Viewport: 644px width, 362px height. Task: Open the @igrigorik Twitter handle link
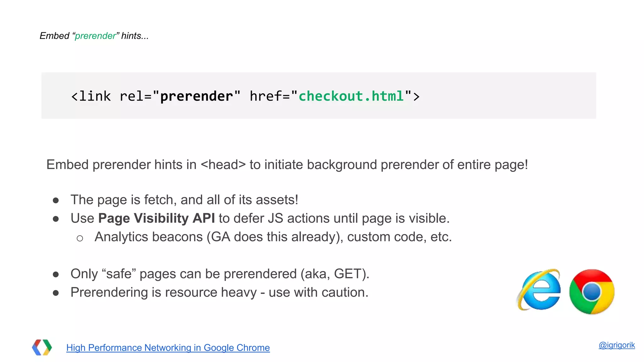click(x=616, y=345)
